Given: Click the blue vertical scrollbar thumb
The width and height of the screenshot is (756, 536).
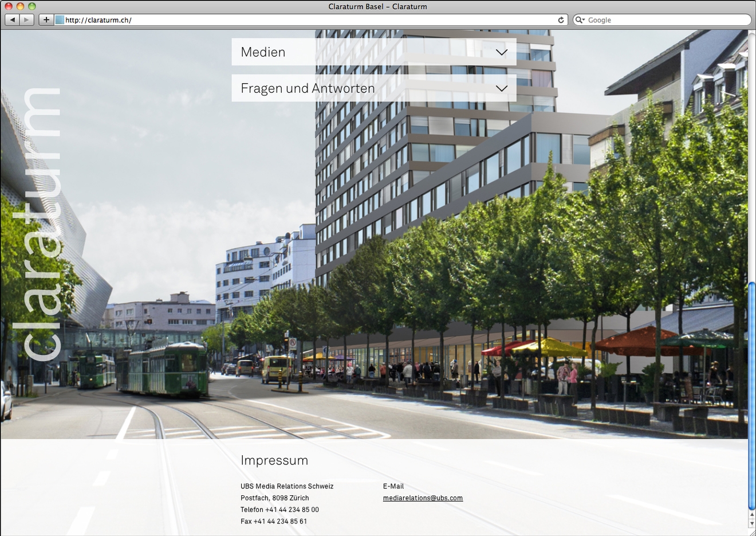Looking at the screenshot, I should (751, 396).
